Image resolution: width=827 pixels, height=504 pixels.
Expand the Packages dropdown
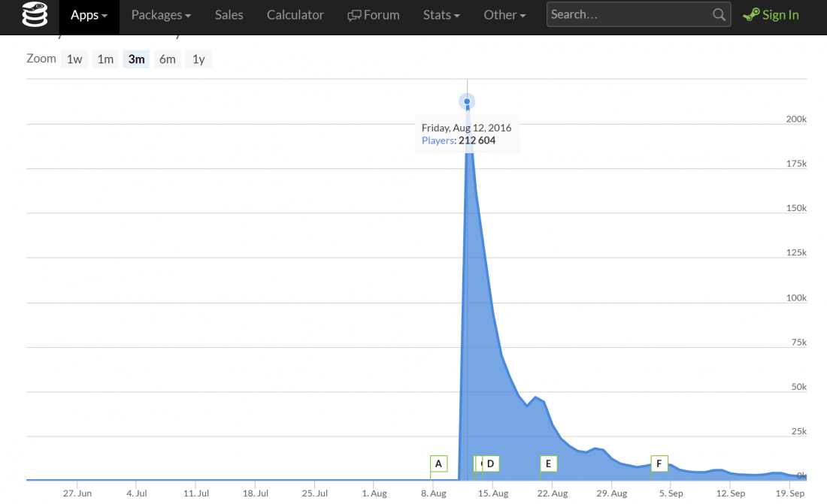[161, 15]
